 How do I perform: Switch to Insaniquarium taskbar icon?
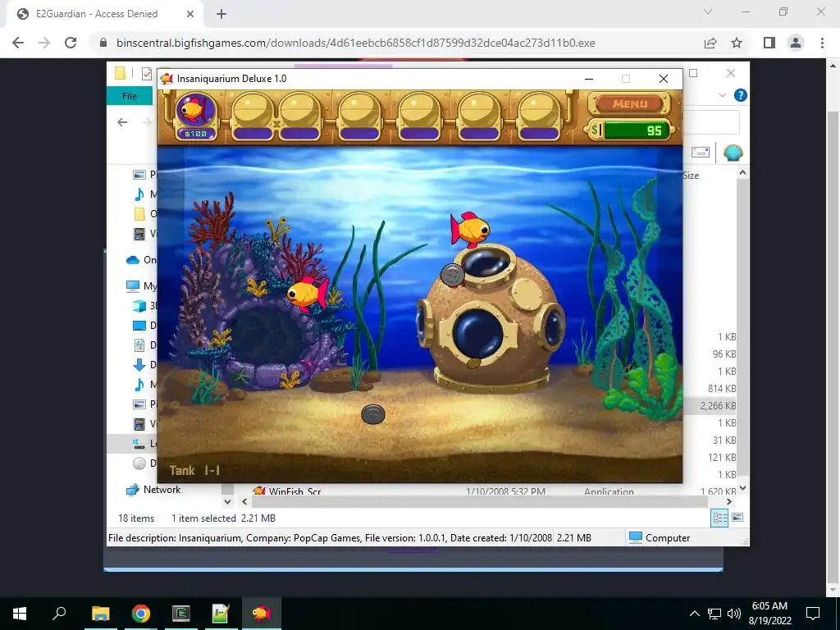click(261, 614)
